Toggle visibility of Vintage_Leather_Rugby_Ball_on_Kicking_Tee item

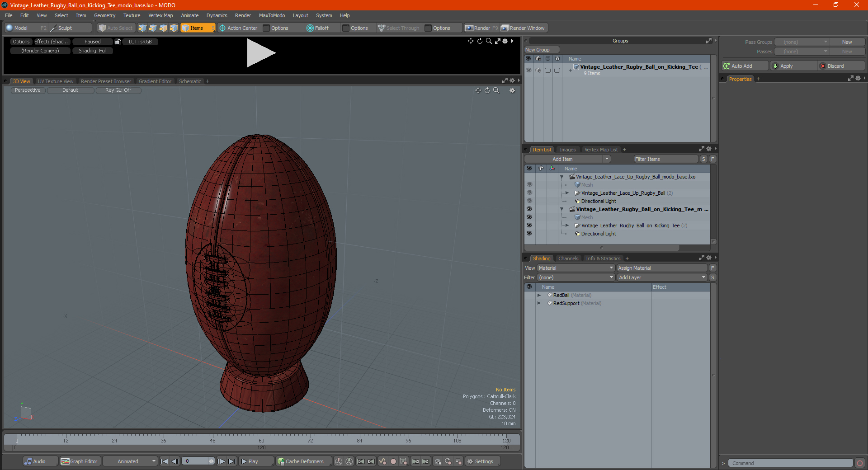(529, 226)
